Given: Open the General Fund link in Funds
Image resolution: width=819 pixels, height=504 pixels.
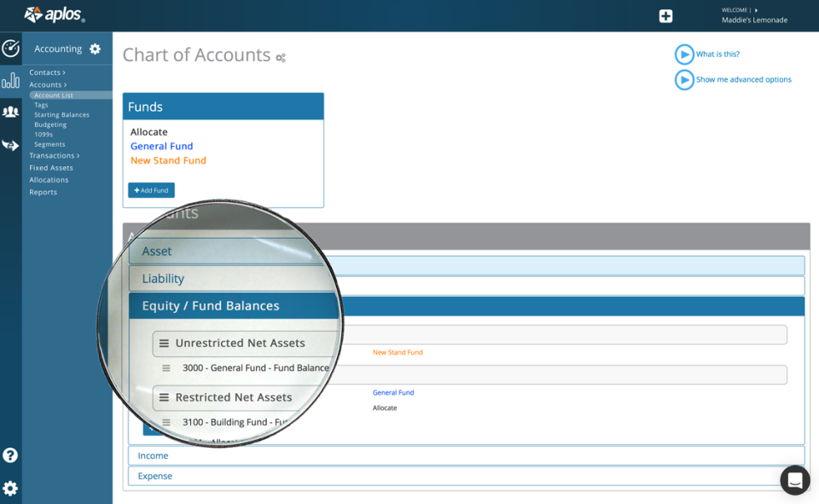Looking at the screenshot, I should [x=162, y=146].
